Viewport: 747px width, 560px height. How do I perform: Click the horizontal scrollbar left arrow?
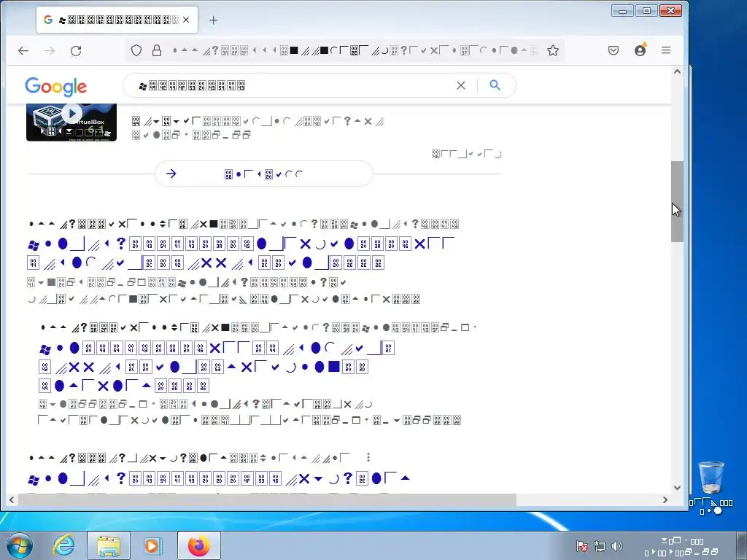click(x=12, y=499)
